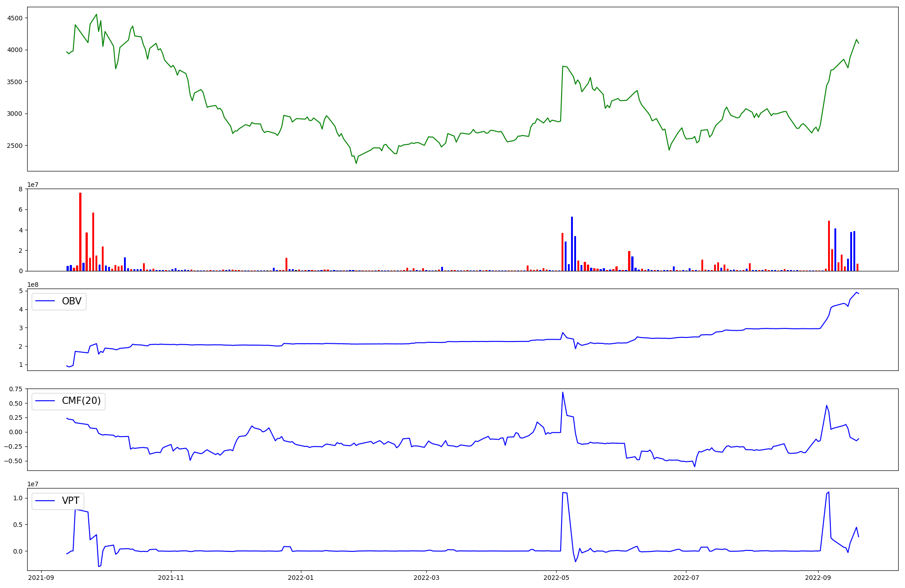Select the 2022-07 x-axis date label
The image size is (905, 588).
(x=686, y=578)
